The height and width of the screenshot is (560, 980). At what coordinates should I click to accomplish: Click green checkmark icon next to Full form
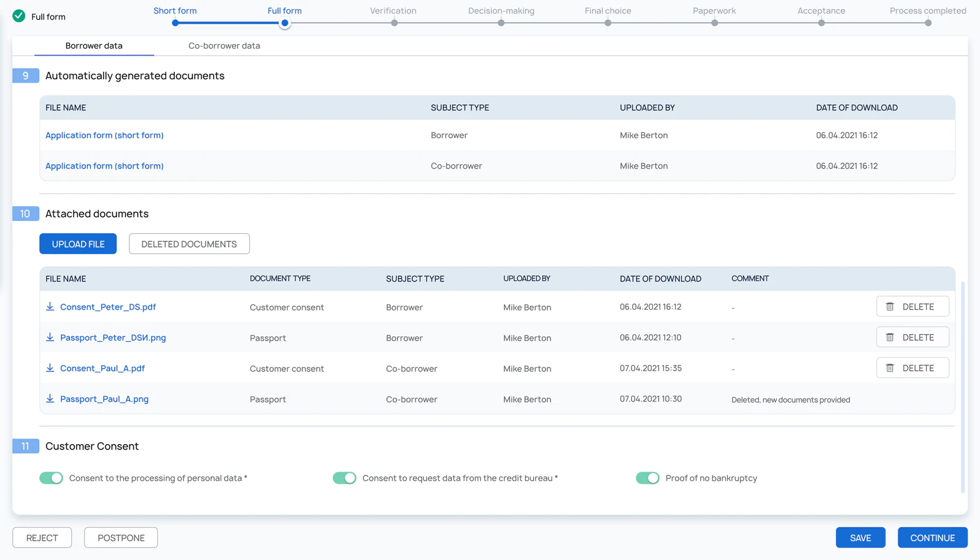point(19,16)
